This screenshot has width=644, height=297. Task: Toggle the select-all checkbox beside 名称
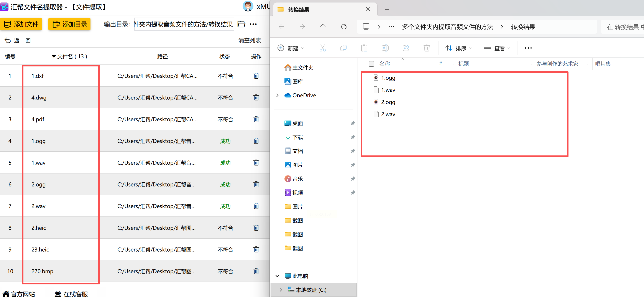371,64
